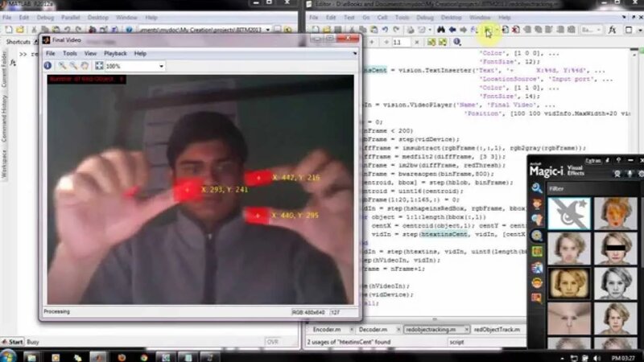
Task: Open the Cell menu in Editor window
Action: coord(382,18)
